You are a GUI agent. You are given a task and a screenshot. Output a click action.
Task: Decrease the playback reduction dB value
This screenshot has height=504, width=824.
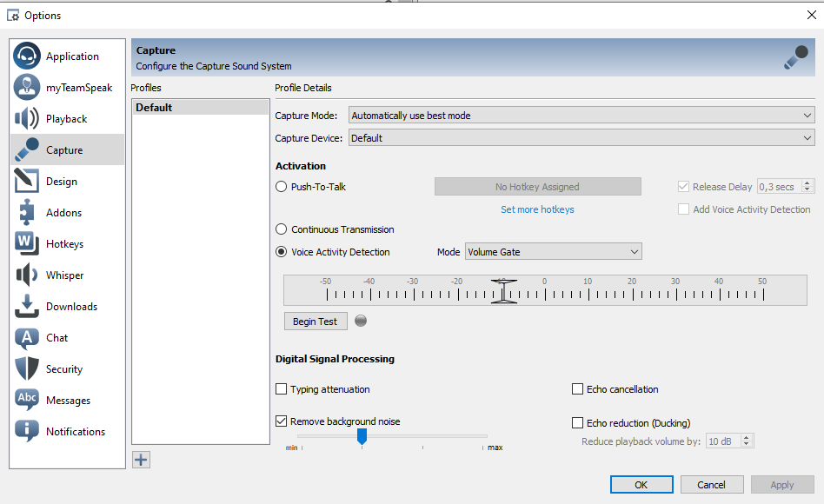coord(747,445)
